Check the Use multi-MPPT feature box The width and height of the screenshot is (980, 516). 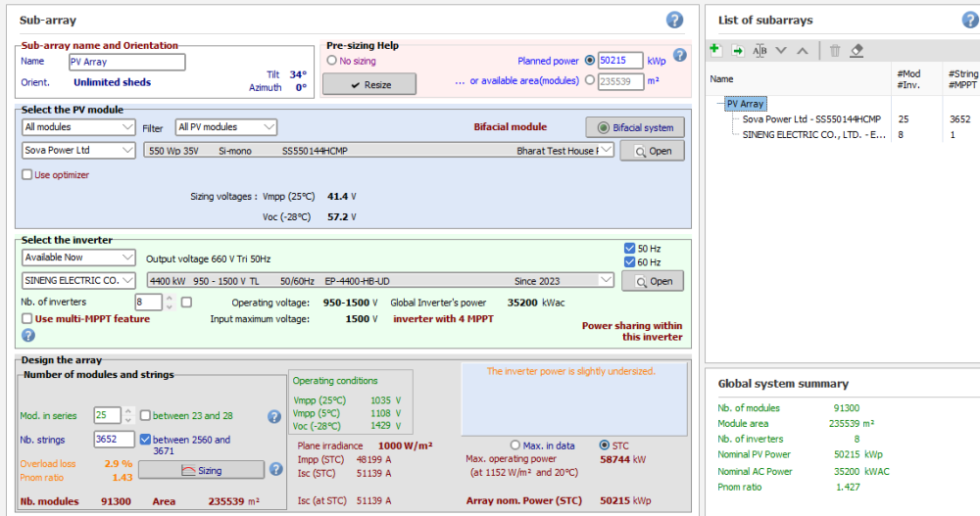coord(27,318)
